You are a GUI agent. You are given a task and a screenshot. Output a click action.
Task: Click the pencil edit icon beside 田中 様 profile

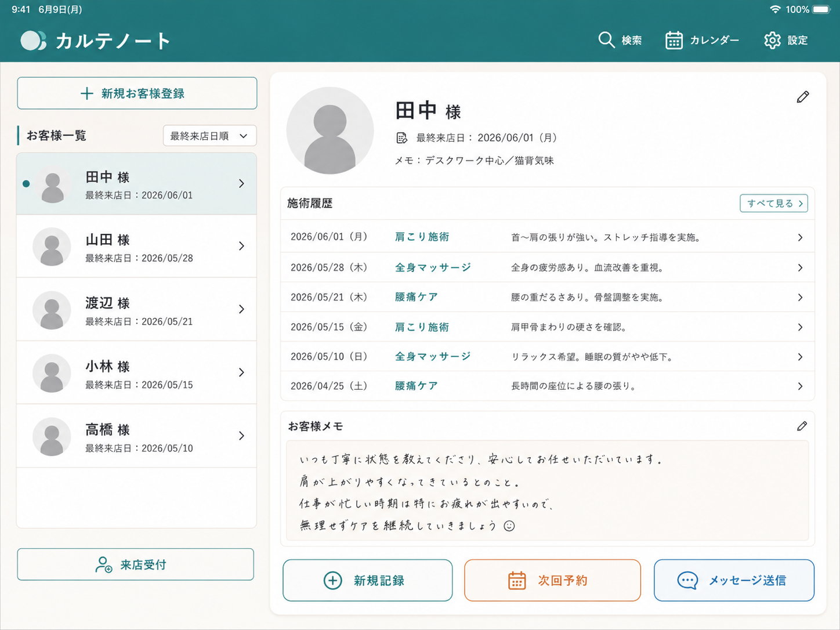click(803, 97)
